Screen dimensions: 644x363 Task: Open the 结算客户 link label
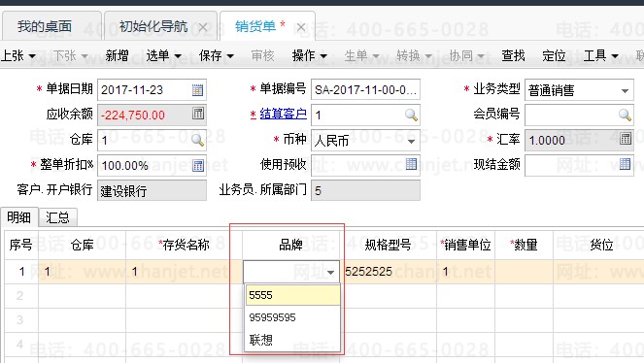(283, 114)
